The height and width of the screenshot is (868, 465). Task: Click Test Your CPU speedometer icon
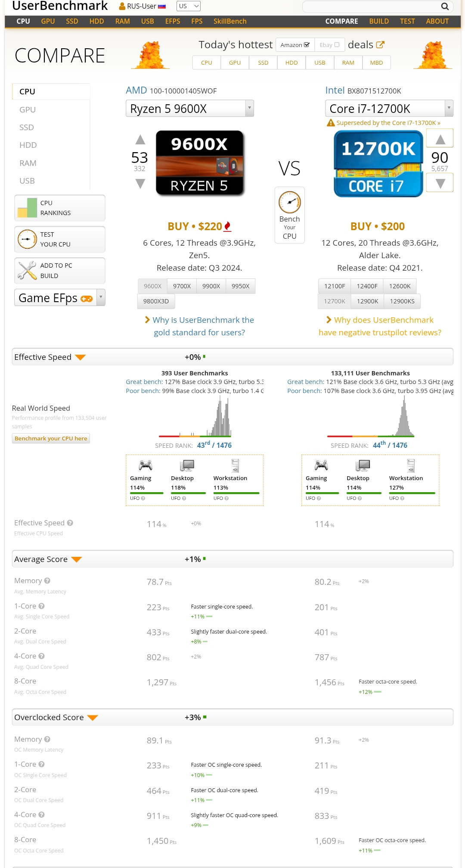(x=27, y=239)
